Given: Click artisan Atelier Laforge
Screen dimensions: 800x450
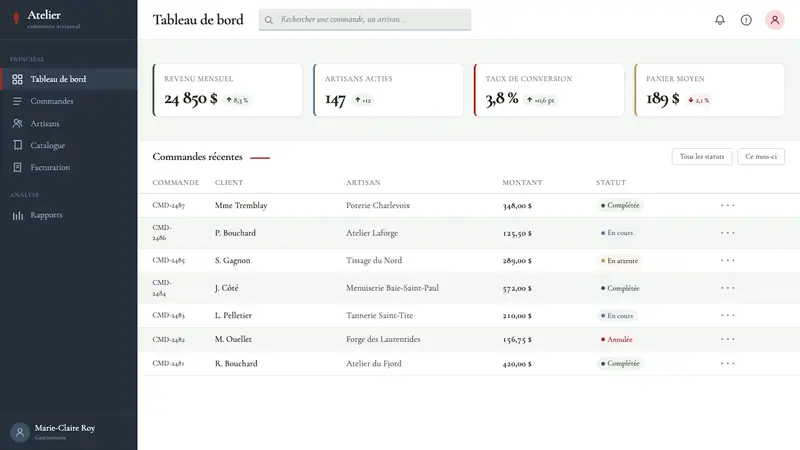Looking at the screenshot, I should (x=372, y=233).
